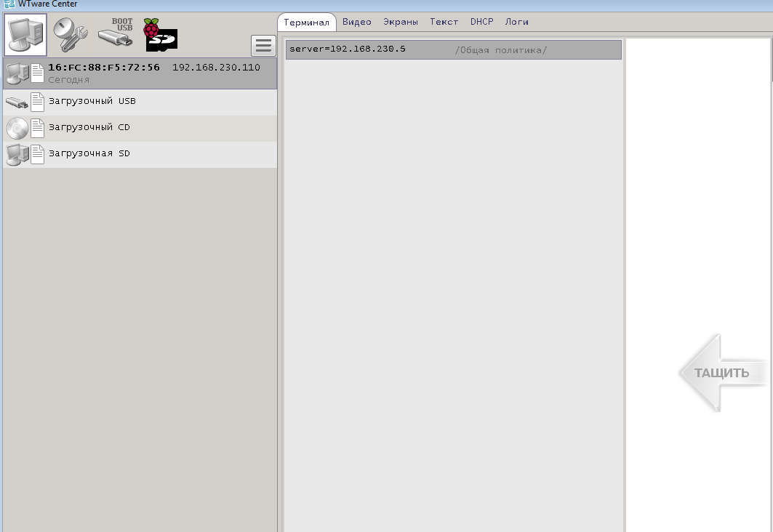Click the USB stick icon beside Загрузочный USB
773x532 pixels.
click(x=16, y=102)
